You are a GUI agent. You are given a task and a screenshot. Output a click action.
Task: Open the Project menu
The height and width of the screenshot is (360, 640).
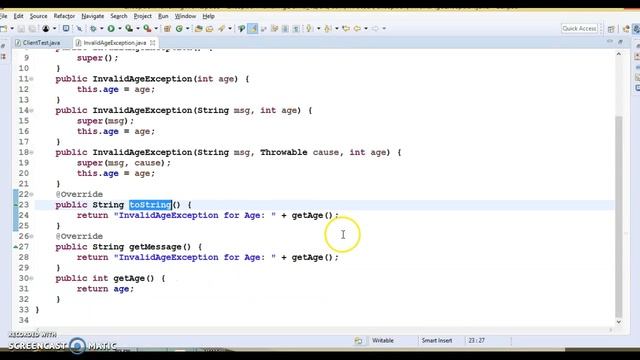click(x=143, y=16)
